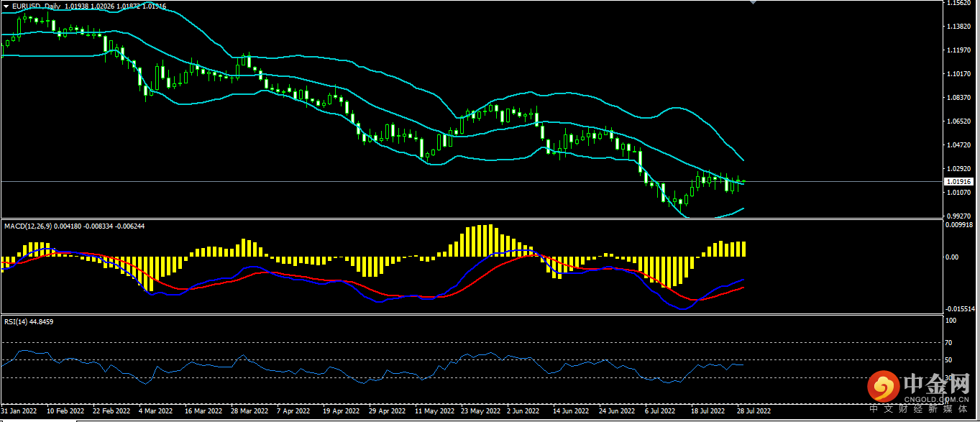Click the RSI 70 level label
This screenshot has width=980, height=422.
point(948,343)
